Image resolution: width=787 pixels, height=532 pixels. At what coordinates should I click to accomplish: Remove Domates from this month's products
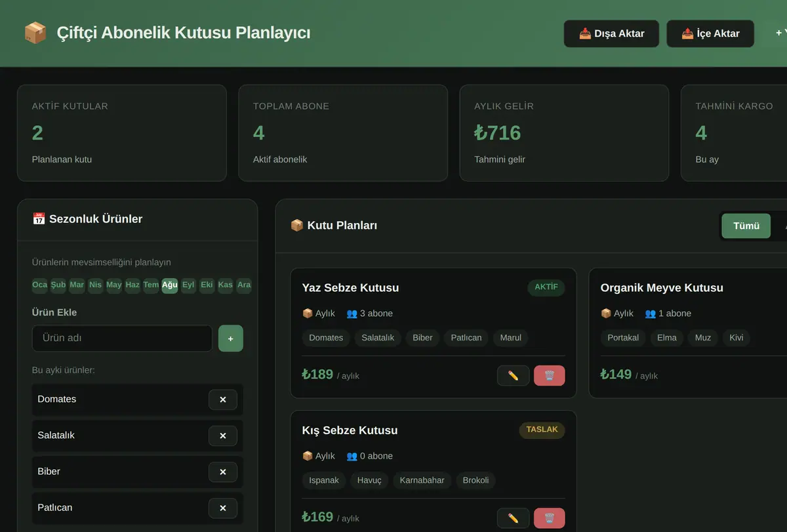pos(223,399)
